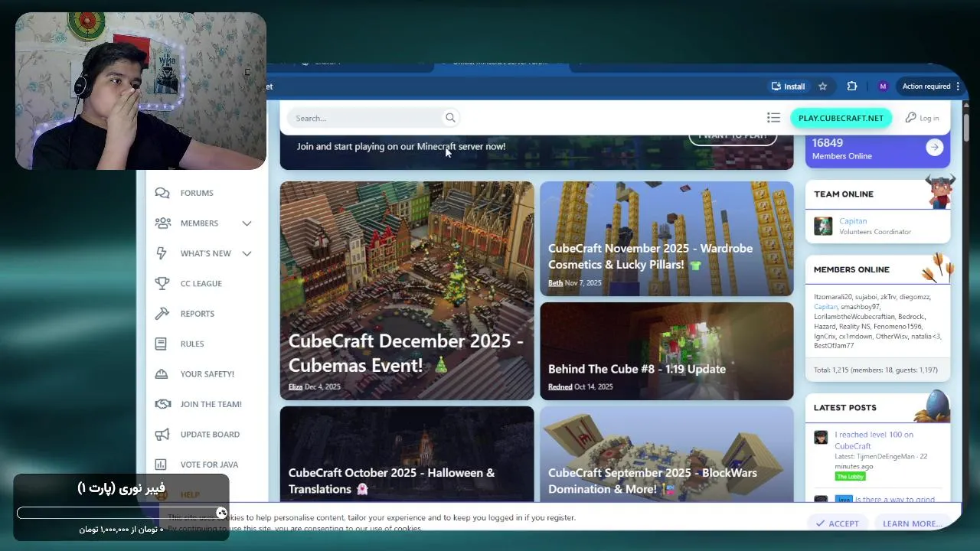The image size is (980, 551).
Task: Click the search magnifier icon
Action: (x=450, y=118)
